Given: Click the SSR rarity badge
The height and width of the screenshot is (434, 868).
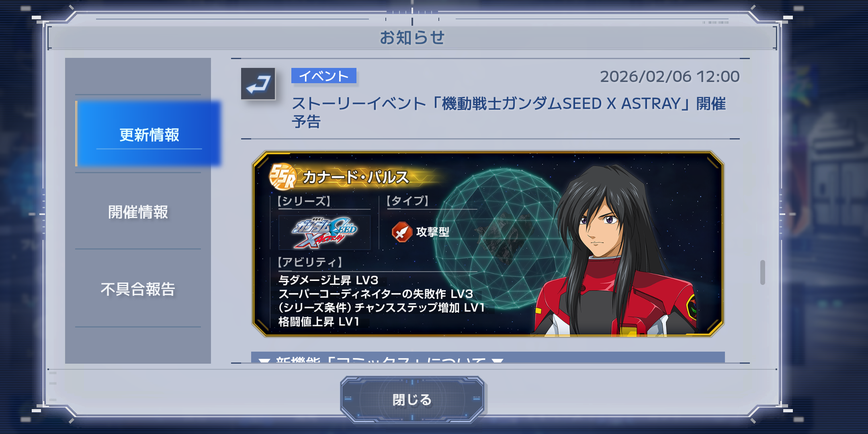Looking at the screenshot, I should (283, 176).
